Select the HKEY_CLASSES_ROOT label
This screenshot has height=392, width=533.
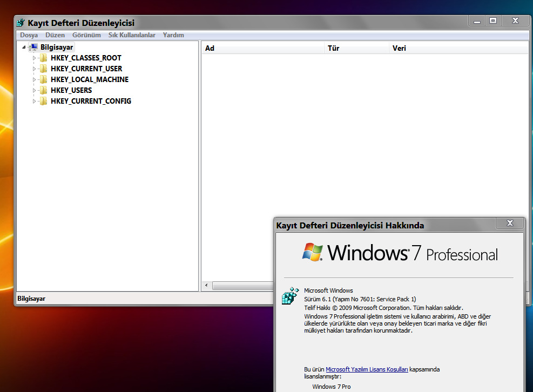[86, 58]
